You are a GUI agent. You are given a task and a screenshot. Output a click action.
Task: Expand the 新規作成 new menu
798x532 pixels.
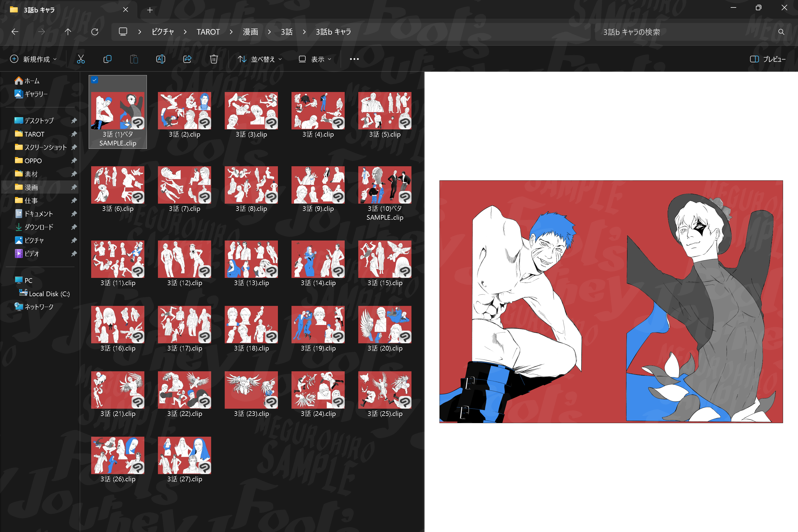point(33,59)
